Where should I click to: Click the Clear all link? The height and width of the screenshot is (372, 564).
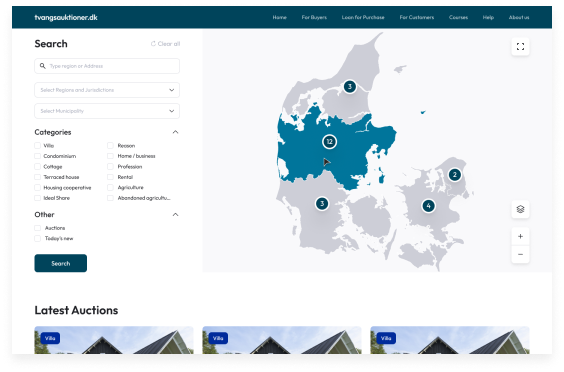[x=165, y=44]
